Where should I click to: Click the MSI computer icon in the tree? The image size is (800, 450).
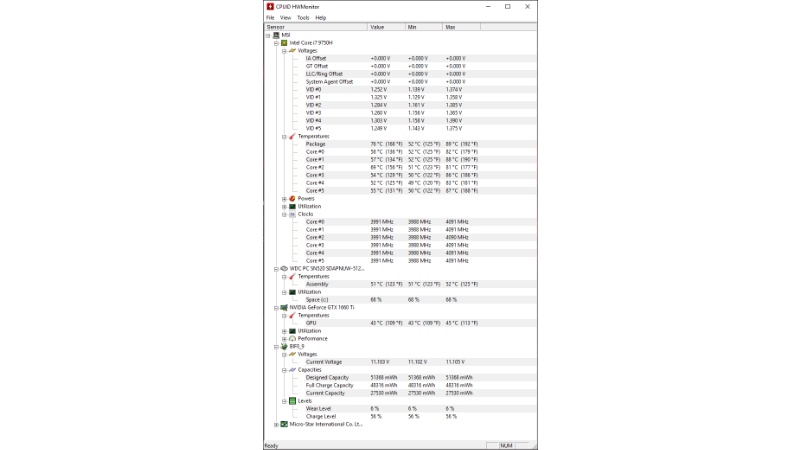276,35
